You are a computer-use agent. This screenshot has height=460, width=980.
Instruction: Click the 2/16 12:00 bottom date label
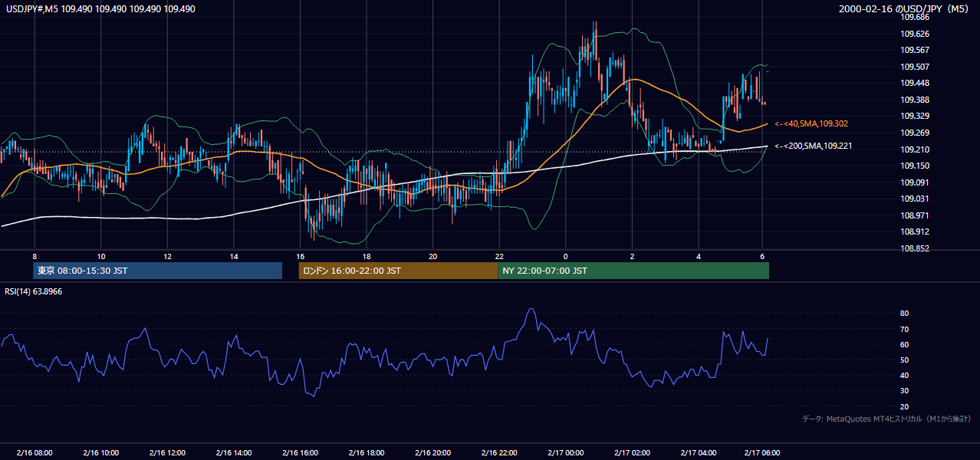click(167, 452)
